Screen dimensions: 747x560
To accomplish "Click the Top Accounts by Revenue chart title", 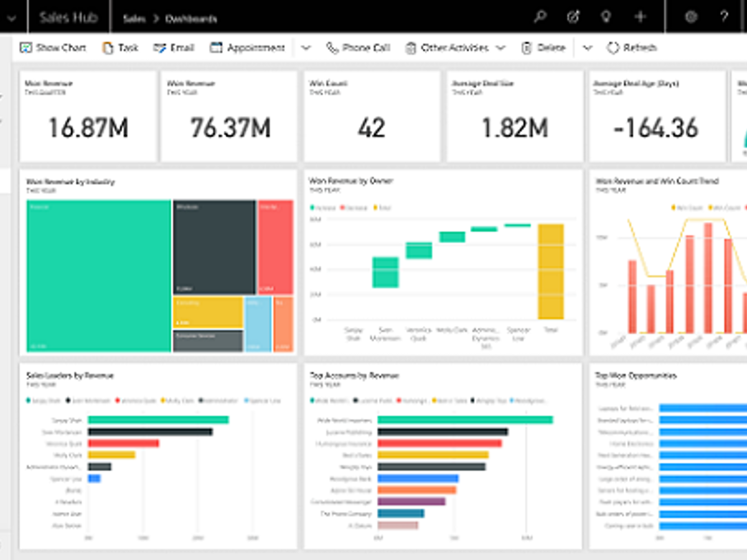I will 354,376.
